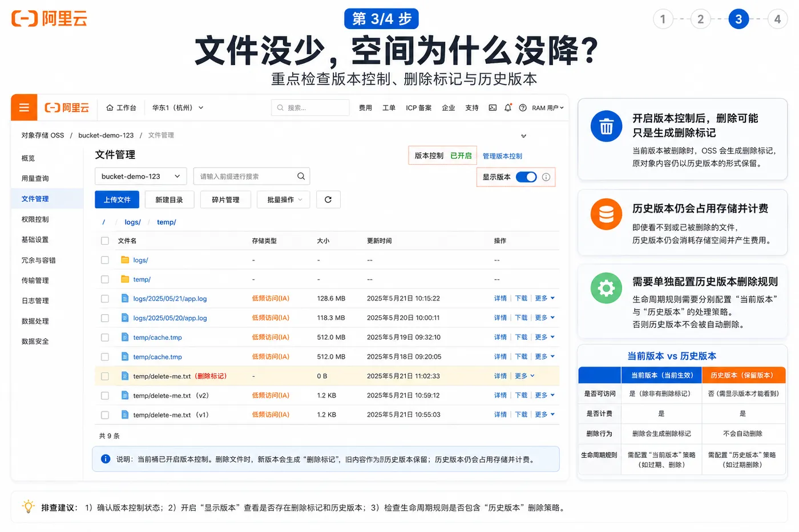Click 下载 for logs/2025/05/20/app.log
799x532 pixels.
[521, 318]
